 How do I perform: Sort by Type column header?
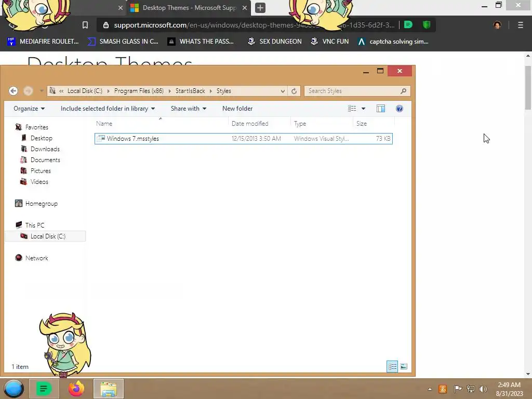[322, 124]
